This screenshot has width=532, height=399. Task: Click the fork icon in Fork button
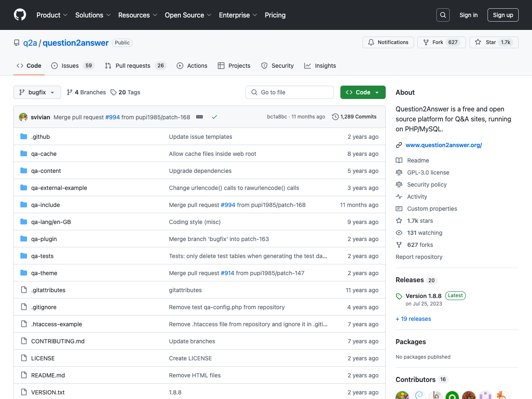426,42
